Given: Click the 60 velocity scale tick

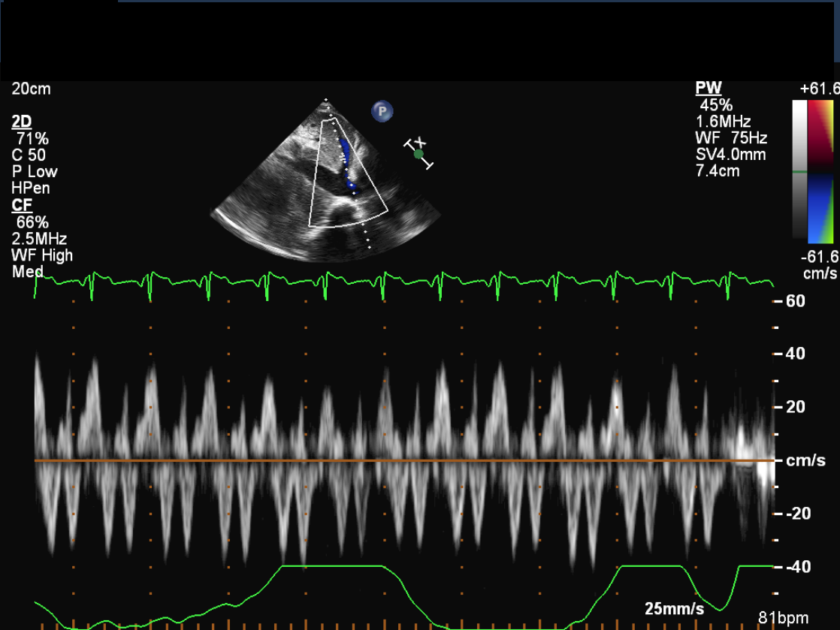Looking at the screenshot, I should tap(794, 301).
